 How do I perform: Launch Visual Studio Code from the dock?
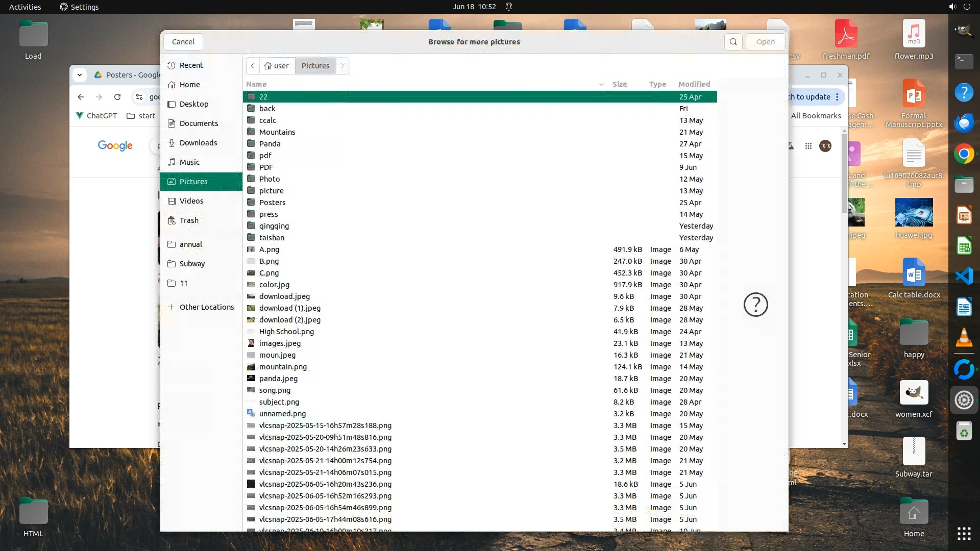click(x=964, y=277)
